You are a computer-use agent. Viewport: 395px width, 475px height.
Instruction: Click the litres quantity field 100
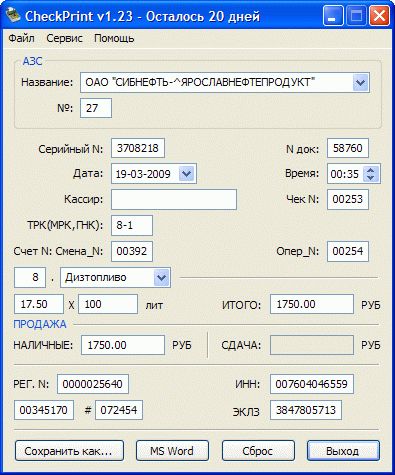pyautogui.click(x=108, y=304)
